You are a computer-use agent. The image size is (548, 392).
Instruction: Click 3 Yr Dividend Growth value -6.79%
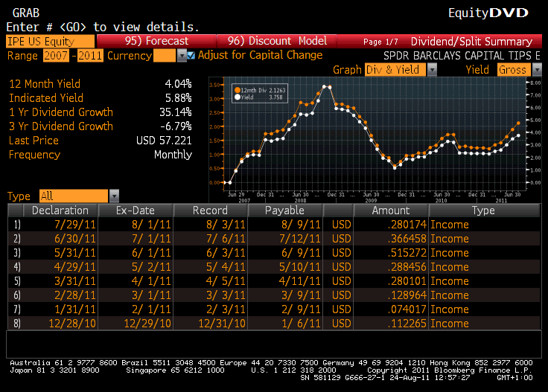coord(176,126)
